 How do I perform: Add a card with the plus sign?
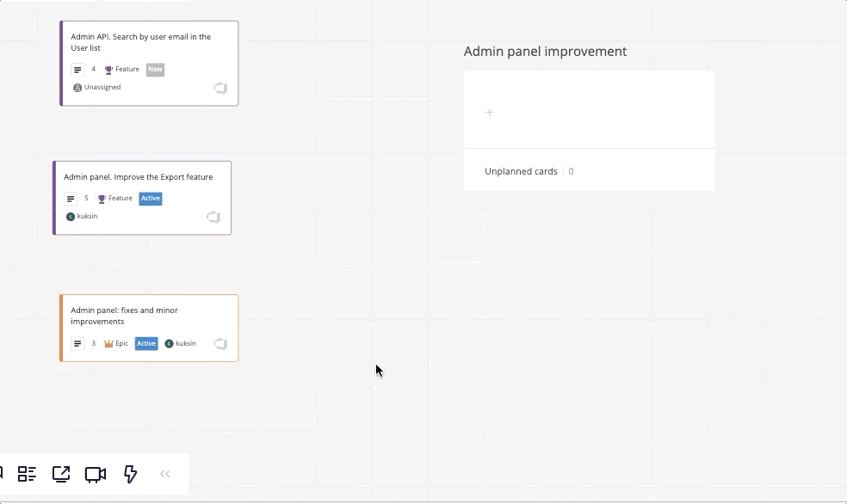click(489, 112)
